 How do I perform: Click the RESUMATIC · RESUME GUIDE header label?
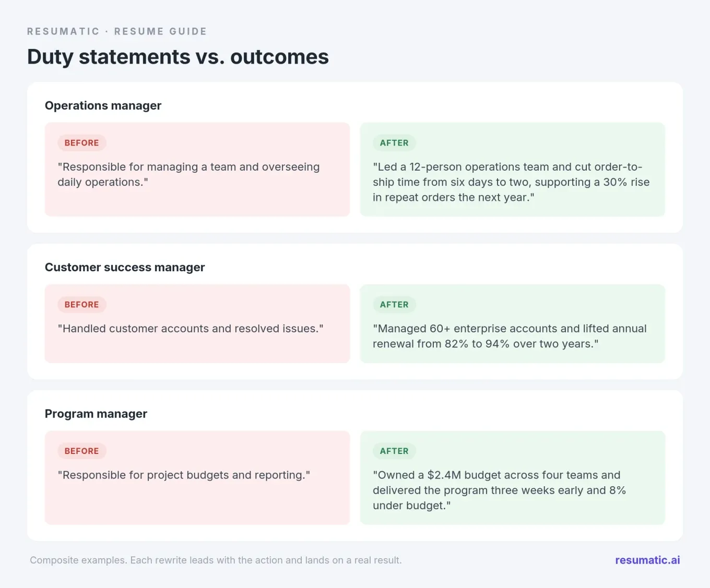click(x=117, y=31)
